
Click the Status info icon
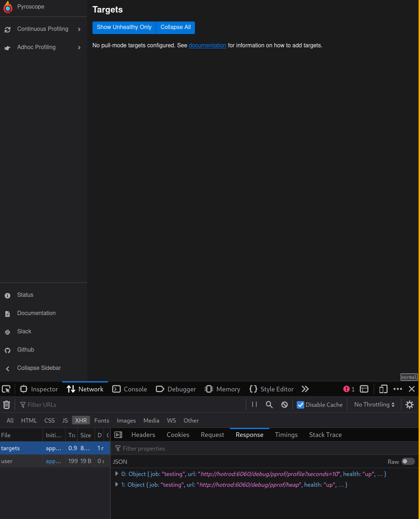click(x=8, y=295)
